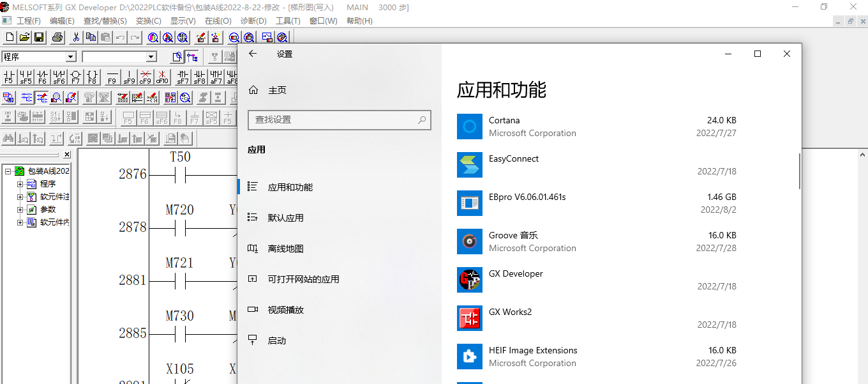868x384 pixels.
Task: Open 默认应用 in Settings sidebar
Action: click(285, 218)
